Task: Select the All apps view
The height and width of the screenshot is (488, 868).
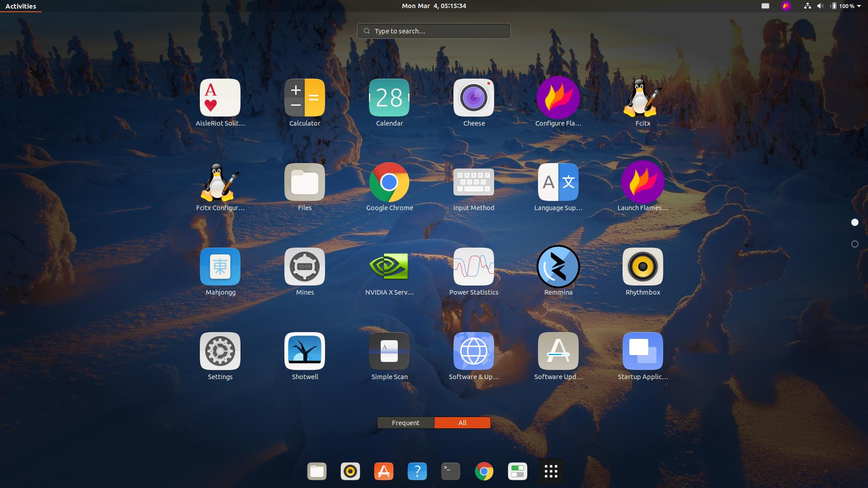Action: point(462,422)
